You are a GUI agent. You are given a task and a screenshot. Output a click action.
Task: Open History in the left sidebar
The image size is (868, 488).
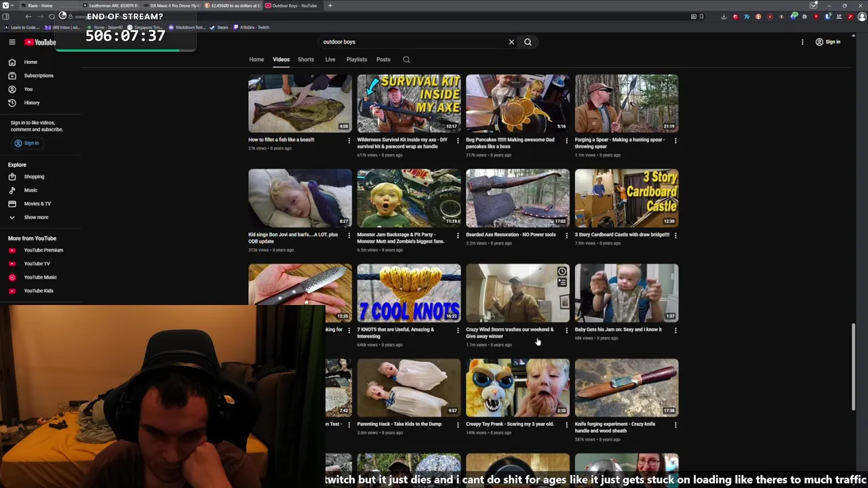[32, 103]
